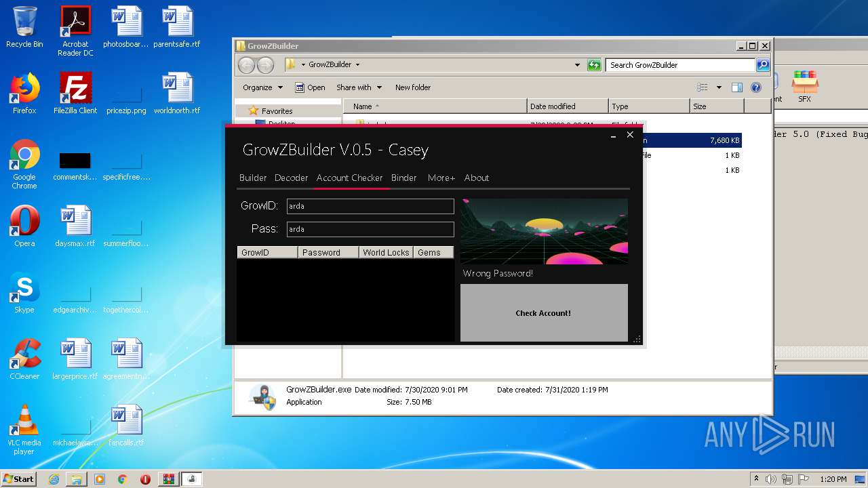Click the synthwave landscape image
This screenshot has height=488, width=868.
[x=544, y=231]
